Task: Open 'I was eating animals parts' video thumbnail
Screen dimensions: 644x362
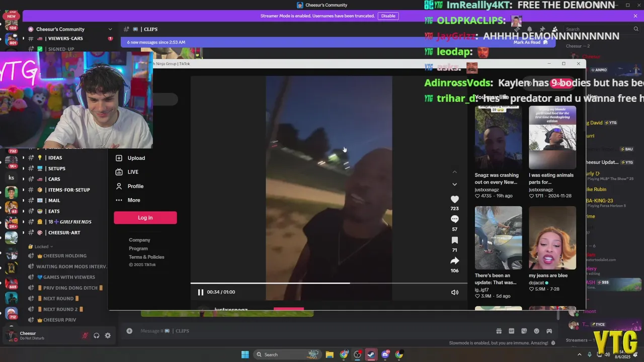Action: click(x=552, y=137)
